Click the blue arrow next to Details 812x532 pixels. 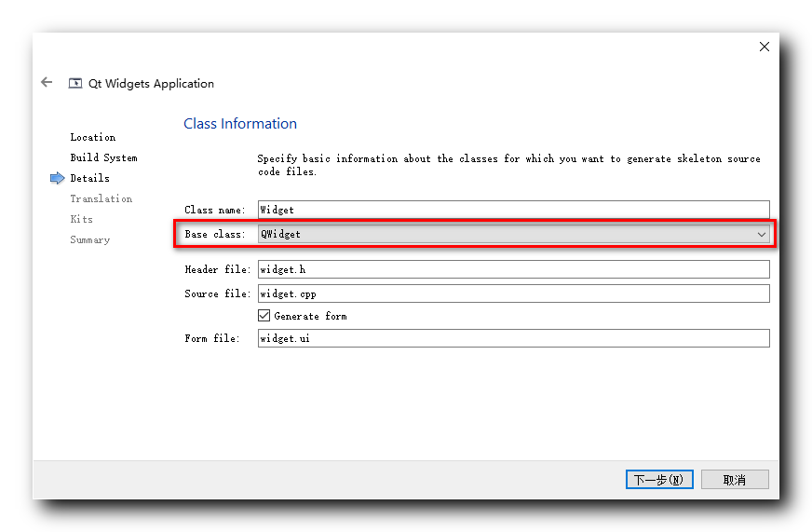coord(57,178)
